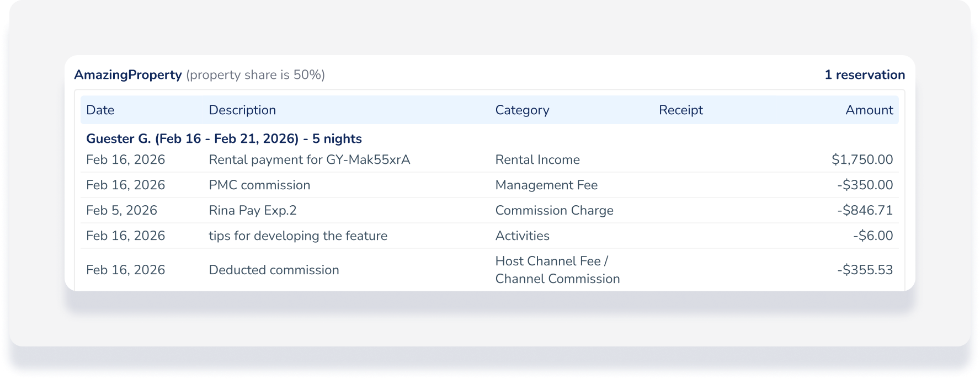980x379 pixels.
Task: Click the Rental Income category cell
Action: click(x=537, y=160)
